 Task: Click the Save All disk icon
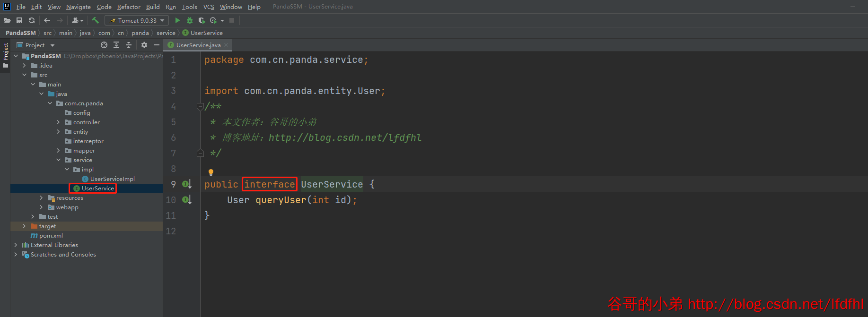(19, 20)
